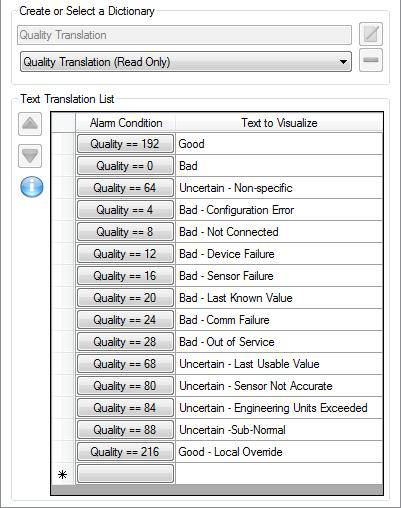Click the remove dictionary minus icon
This screenshot has width=401, height=508.
tap(371, 60)
